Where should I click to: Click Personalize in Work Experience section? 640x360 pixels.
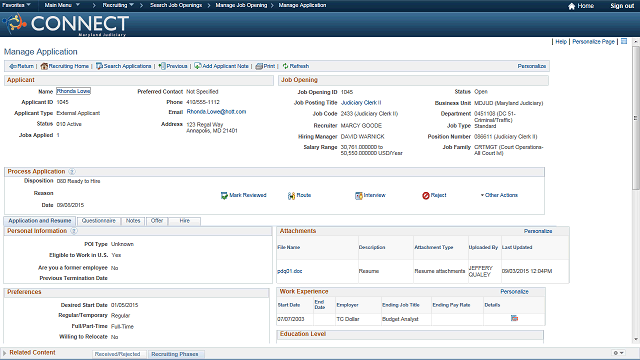pos(514,292)
